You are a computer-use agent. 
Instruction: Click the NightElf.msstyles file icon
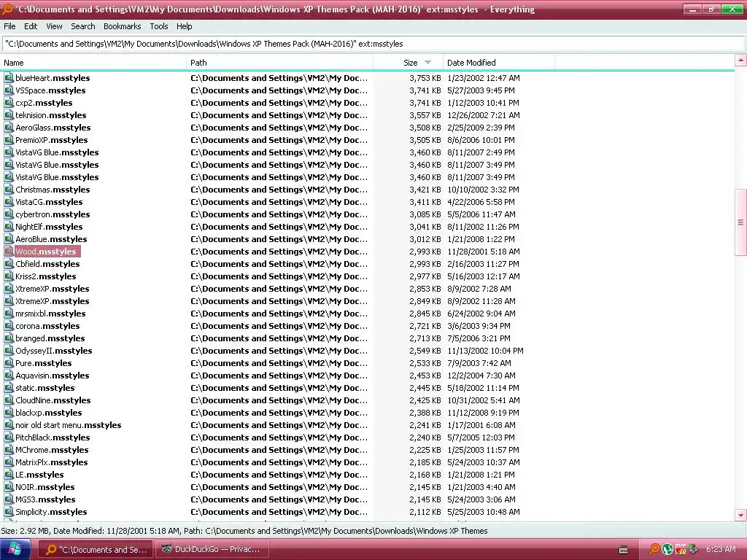9,226
